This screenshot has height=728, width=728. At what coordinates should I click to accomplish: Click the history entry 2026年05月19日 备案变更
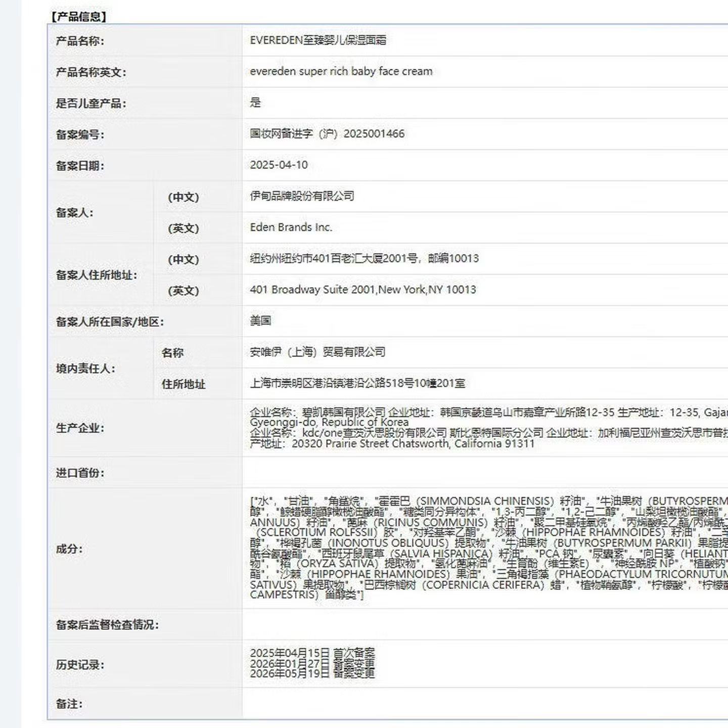[x=312, y=673]
